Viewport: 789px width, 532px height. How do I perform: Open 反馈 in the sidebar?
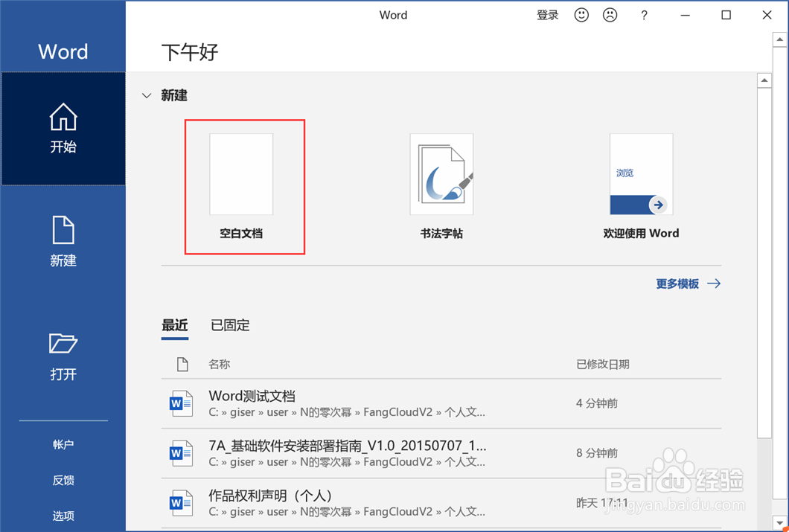[63, 480]
